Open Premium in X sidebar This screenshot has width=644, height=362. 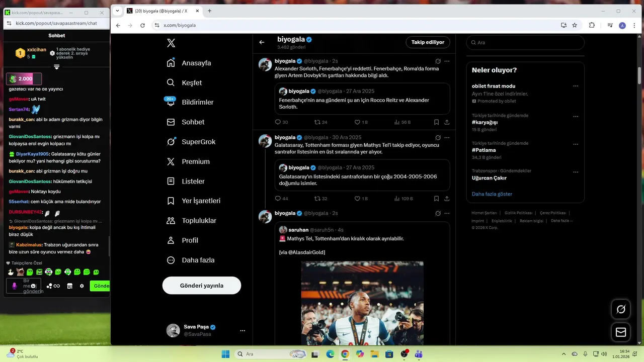pyautogui.click(x=188, y=161)
